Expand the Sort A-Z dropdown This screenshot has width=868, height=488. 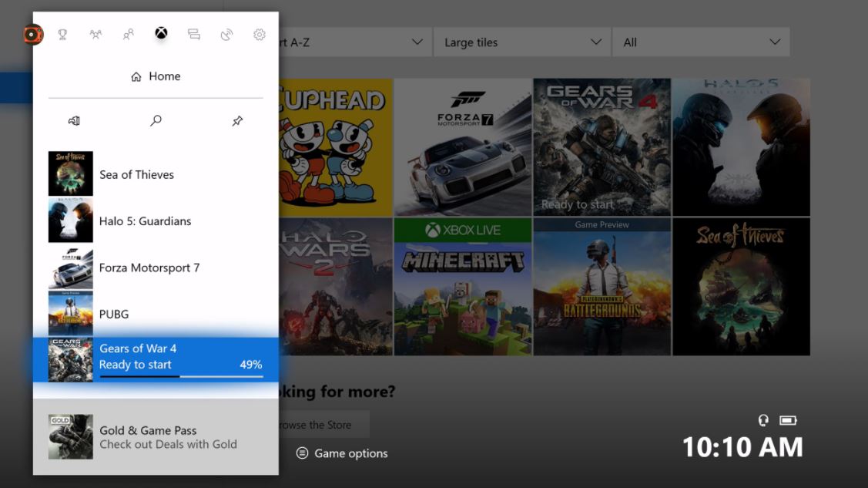click(x=354, y=42)
